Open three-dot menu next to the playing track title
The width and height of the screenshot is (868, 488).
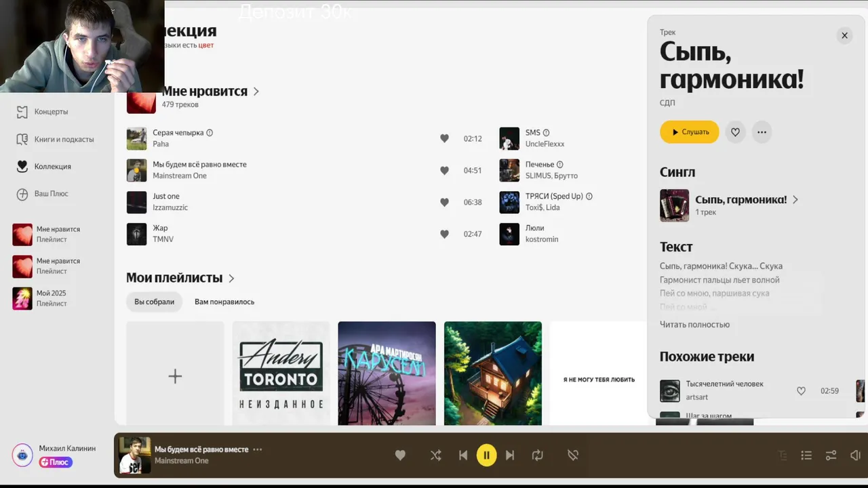[x=258, y=449]
